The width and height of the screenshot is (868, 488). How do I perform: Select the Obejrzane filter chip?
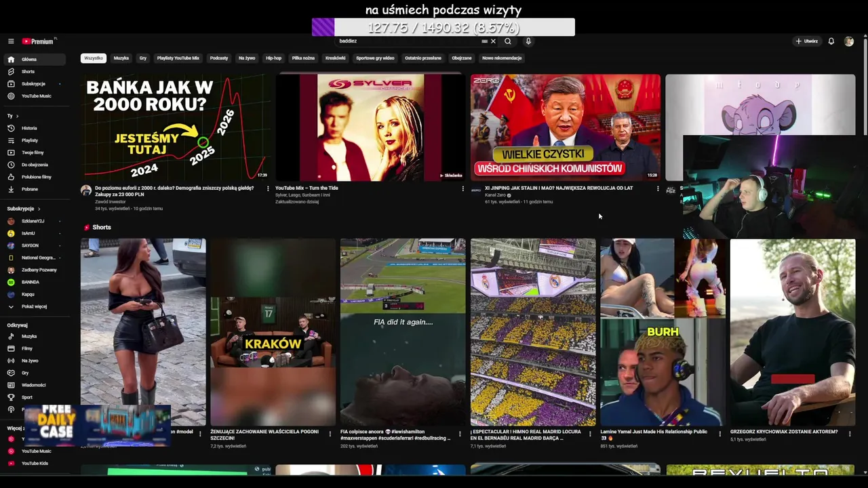[462, 58]
